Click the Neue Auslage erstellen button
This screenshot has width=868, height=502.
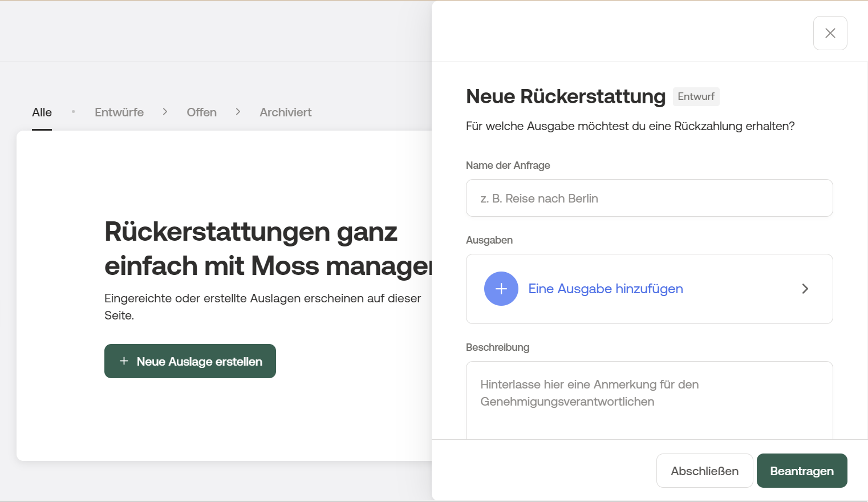click(190, 361)
